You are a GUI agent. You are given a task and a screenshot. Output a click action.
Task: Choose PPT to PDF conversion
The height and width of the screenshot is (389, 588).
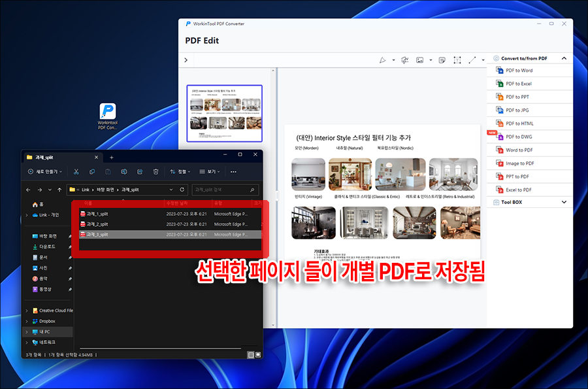(529, 177)
